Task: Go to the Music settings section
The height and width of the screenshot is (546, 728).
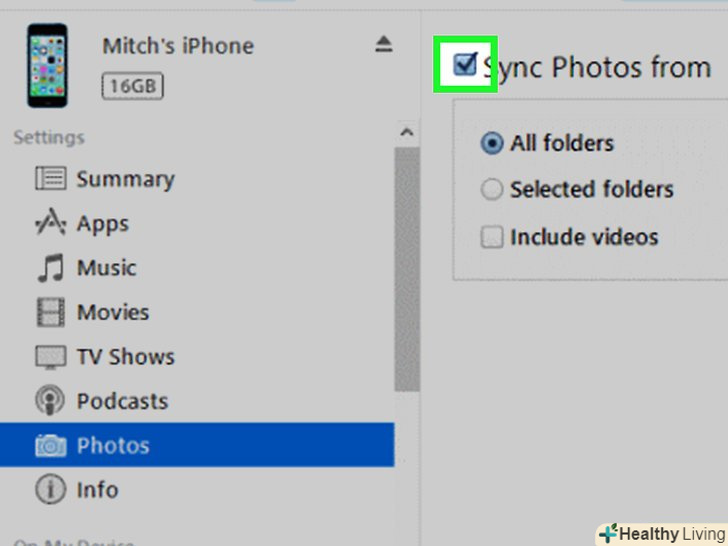Action: 197,268
